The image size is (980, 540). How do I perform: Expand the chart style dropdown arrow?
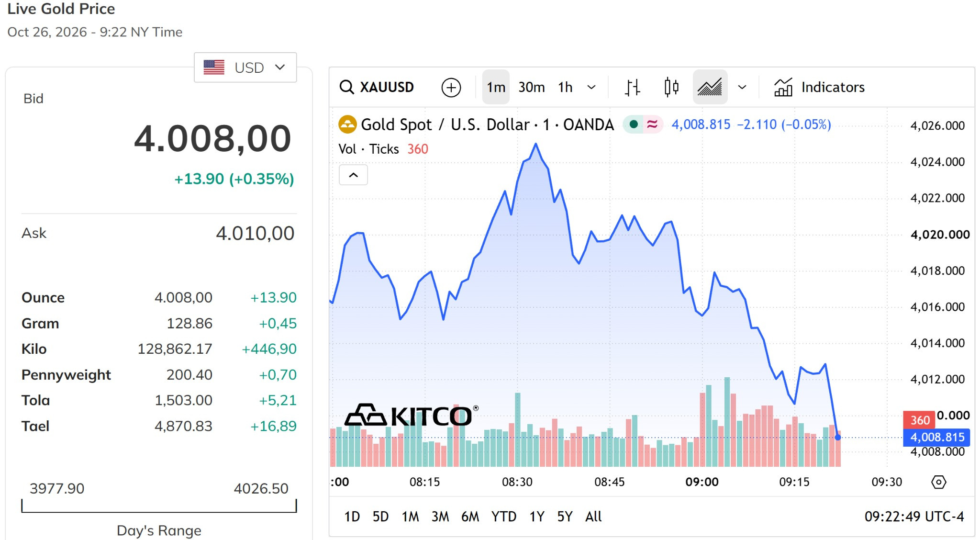[x=742, y=87]
